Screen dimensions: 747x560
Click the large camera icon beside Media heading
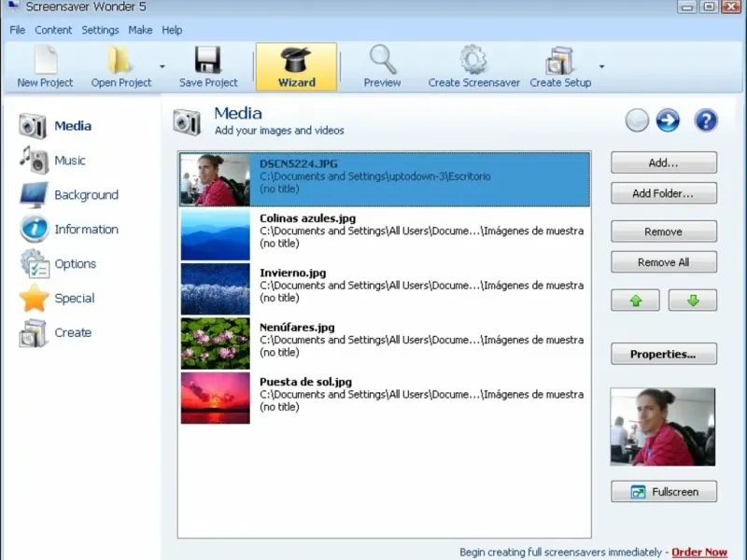point(187,122)
